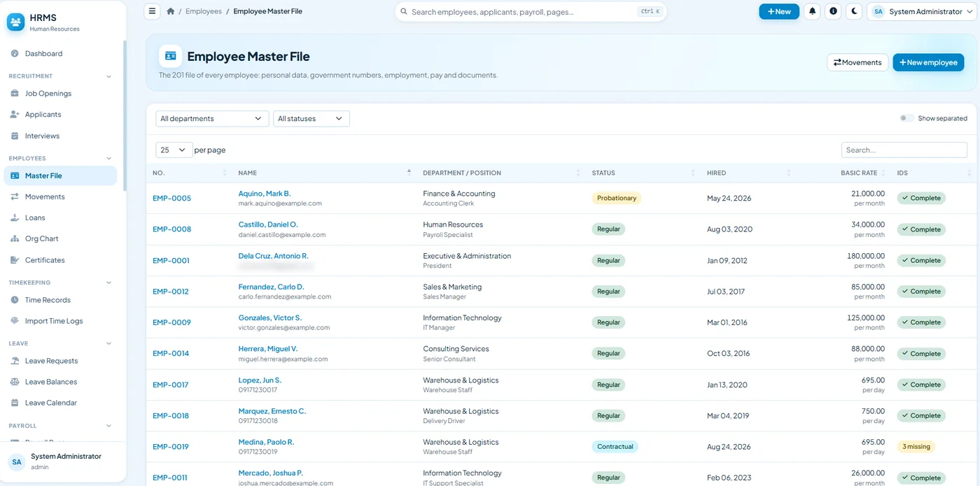Click the Org Chart sitemap icon

15,238
